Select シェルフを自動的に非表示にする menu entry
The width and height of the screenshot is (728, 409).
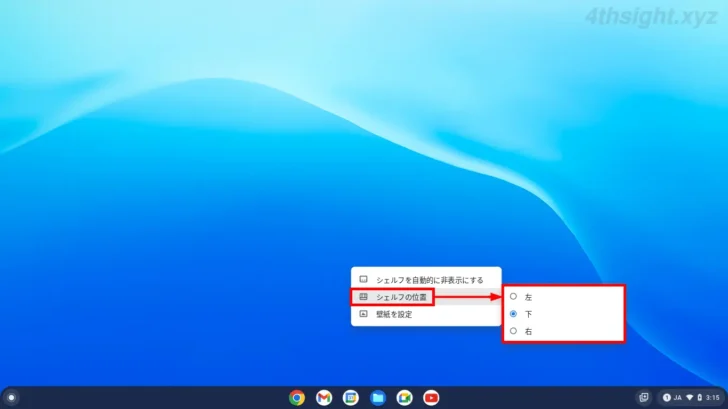[x=426, y=280]
